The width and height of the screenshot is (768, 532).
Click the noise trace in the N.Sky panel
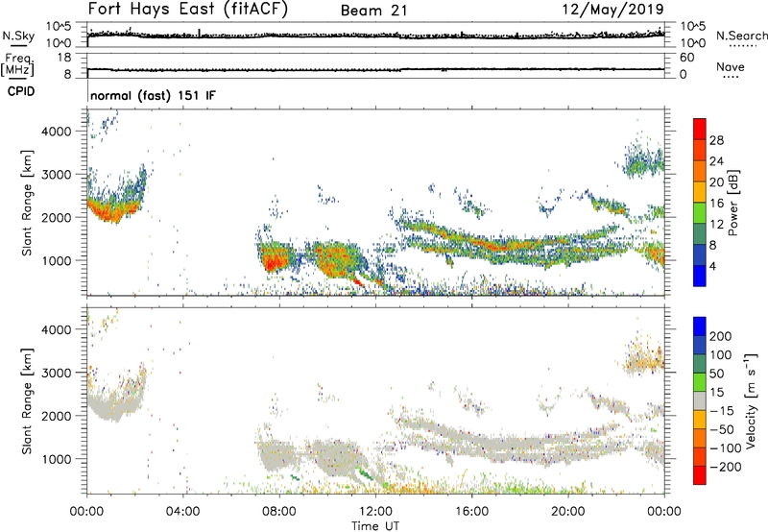pos(375,36)
